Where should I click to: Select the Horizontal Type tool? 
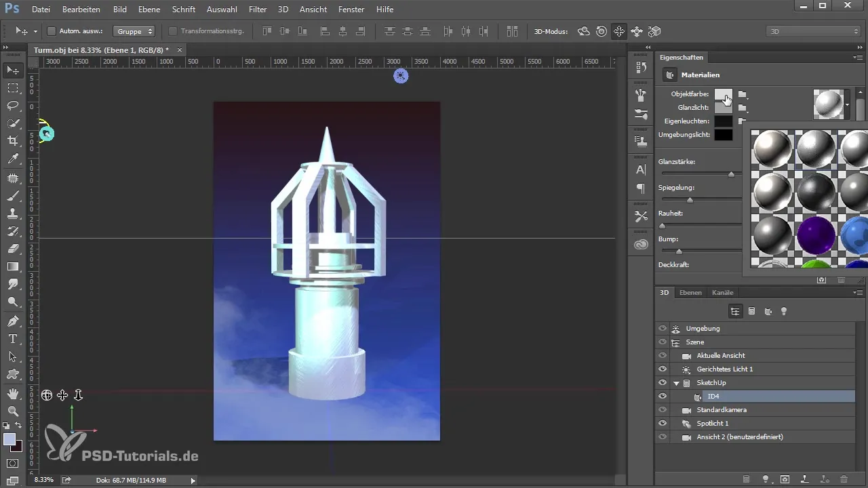[13, 338]
